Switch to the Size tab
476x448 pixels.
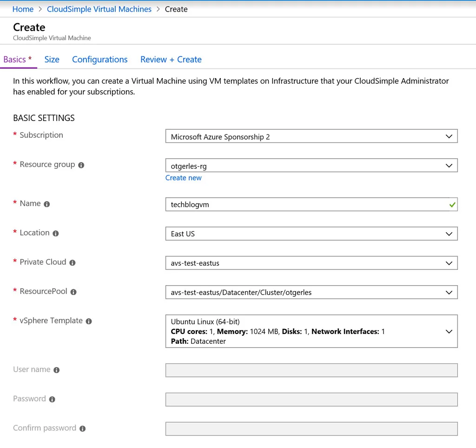click(x=52, y=60)
